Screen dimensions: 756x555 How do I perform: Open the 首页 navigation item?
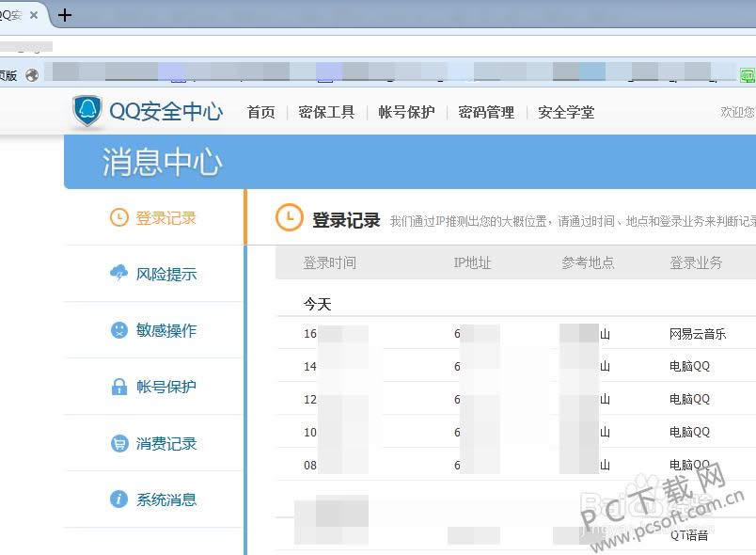point(260,112)
